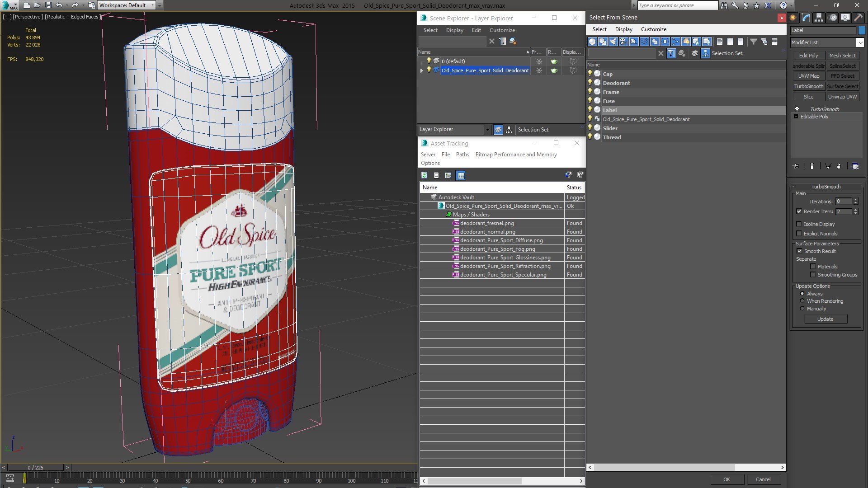Toggle Display Lights filter icon
The height and width of the screenshot is (488, 868).
click(613, 42)
